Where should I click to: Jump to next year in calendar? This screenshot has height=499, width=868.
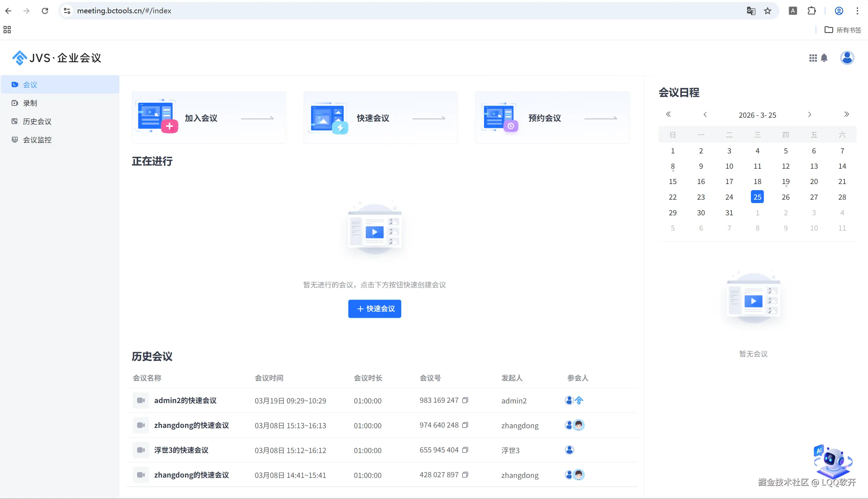[846, 115]
